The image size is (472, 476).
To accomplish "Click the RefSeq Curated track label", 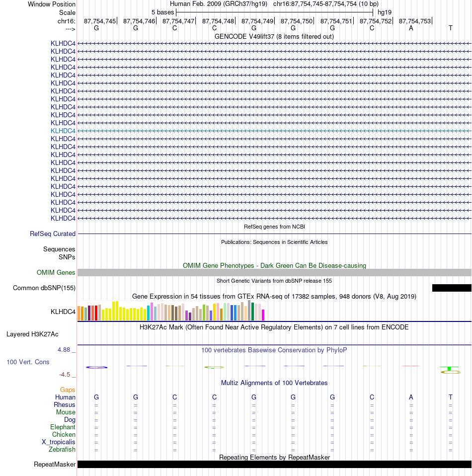I will tap(53, 234).
